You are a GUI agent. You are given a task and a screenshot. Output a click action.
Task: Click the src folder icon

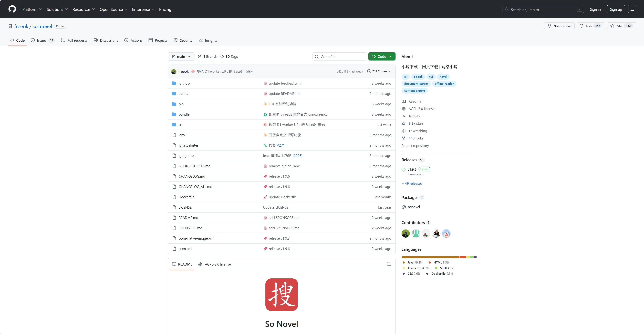point(174,125)
